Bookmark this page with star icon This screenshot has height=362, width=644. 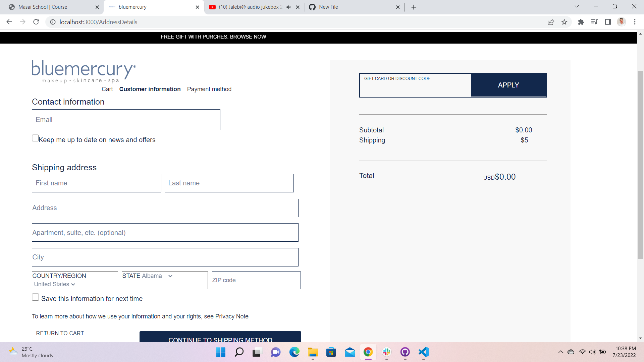[564, 22]
